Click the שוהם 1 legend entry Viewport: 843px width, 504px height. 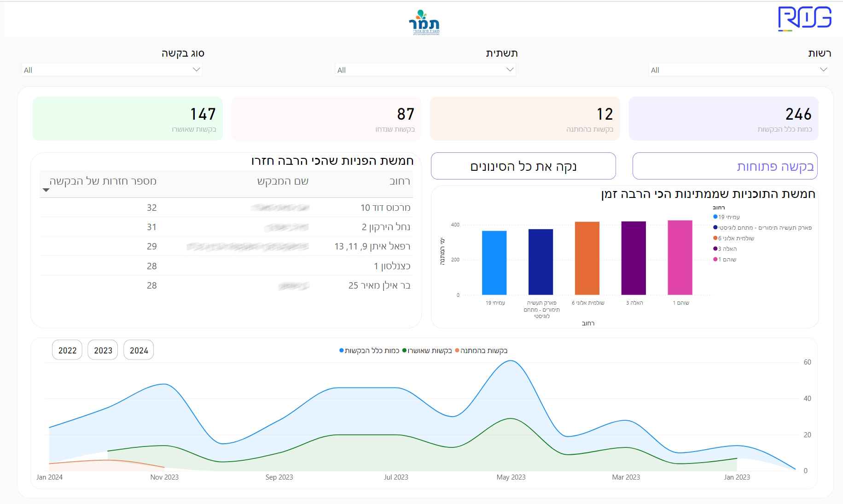[725, 259]
